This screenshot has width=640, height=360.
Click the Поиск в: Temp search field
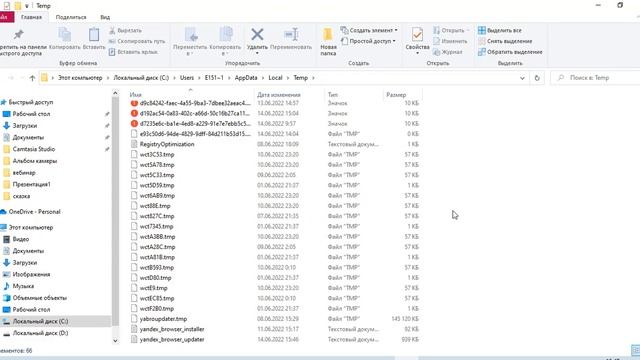click(596, 78)
